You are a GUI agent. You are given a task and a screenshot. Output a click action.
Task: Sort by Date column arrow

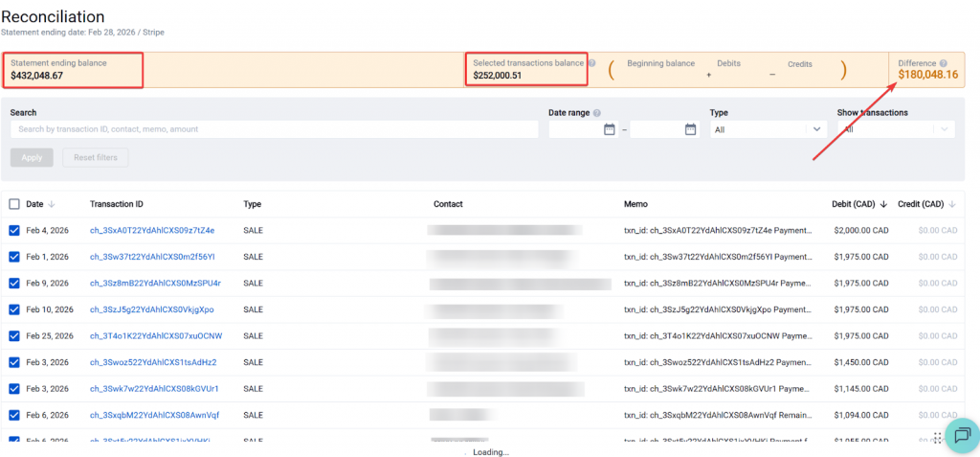(52, 204)
